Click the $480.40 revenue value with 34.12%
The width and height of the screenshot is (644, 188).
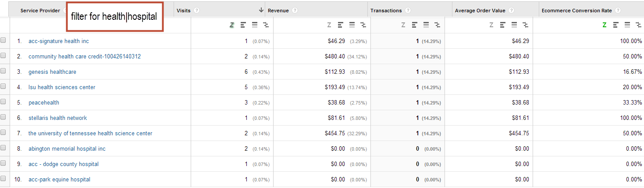pos(335,56)
